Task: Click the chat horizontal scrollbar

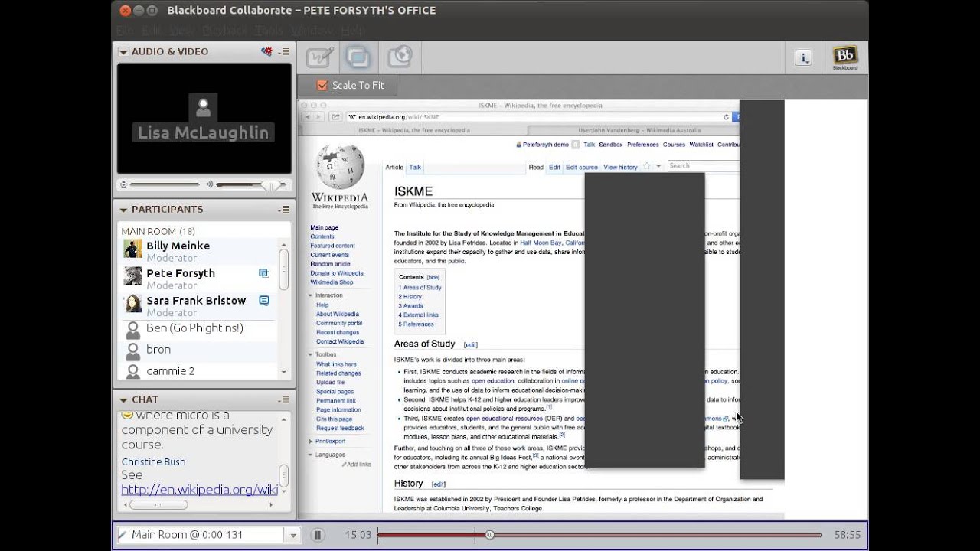Action: coord(158,504)
